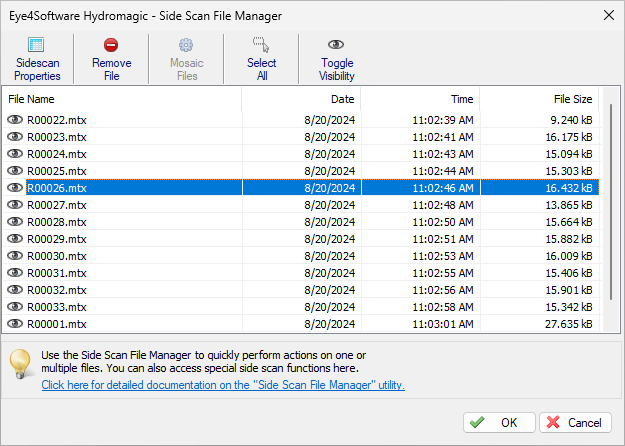Viewport: 625px width, 446px height.
Task: Select file name R00028.mtx
Action: click(x=57, y=222)
